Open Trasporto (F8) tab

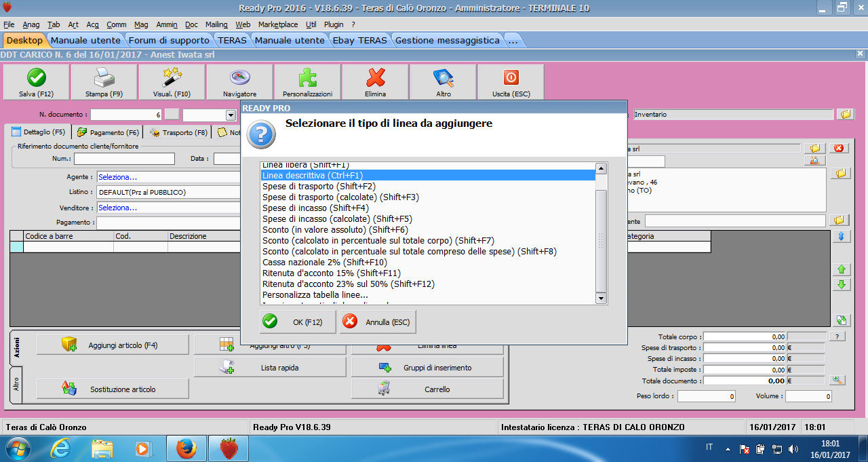[x=178, y=132]
